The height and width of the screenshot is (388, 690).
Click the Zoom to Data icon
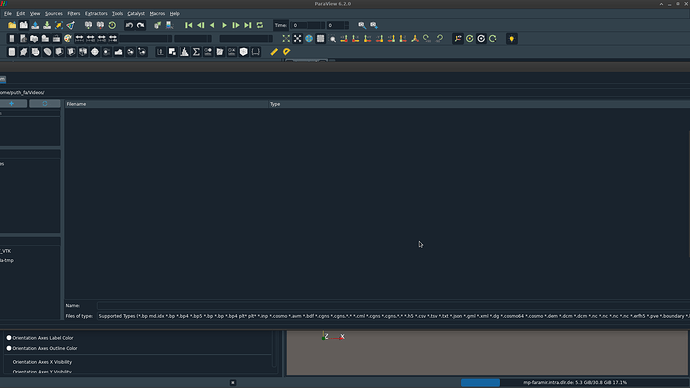[x=297, y=39]
